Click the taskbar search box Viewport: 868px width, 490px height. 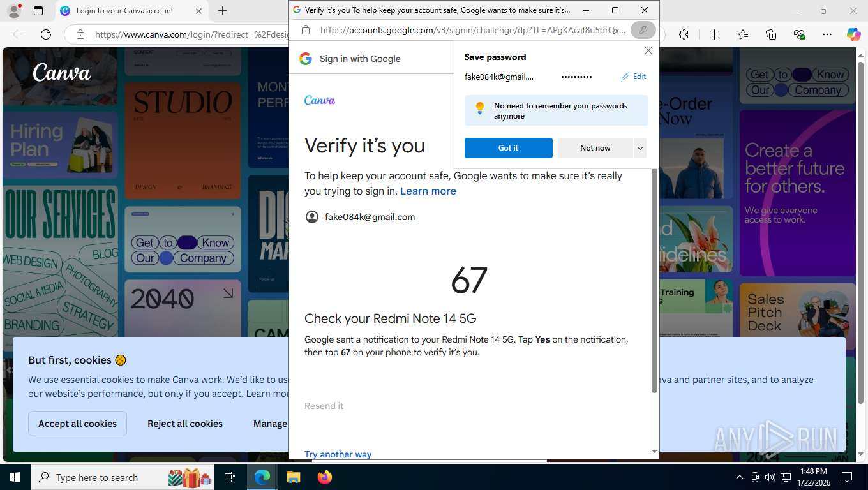tap(123, 477)
